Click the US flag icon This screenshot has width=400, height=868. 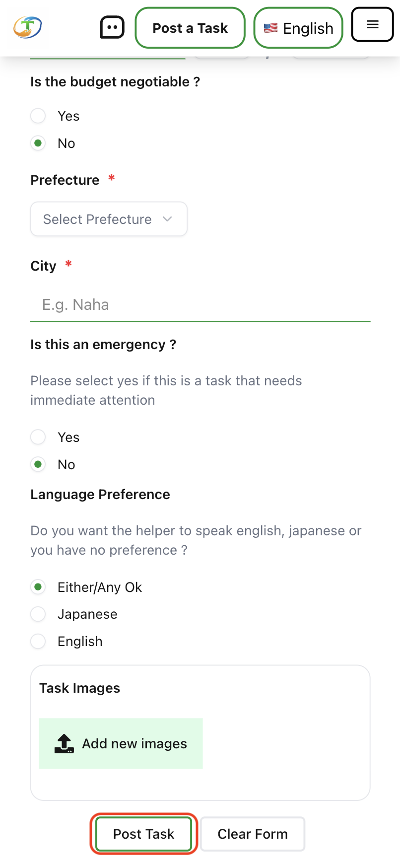pyautogui.click(x=270, y=28)
